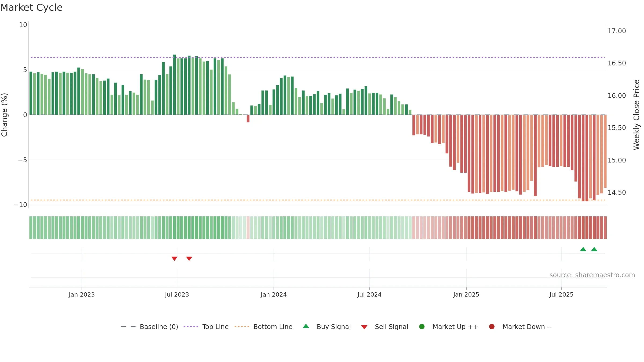This screenshot has width=644, height=362.
Task: Click the purple dotted Top Line legend swatch
Action: 191,327
